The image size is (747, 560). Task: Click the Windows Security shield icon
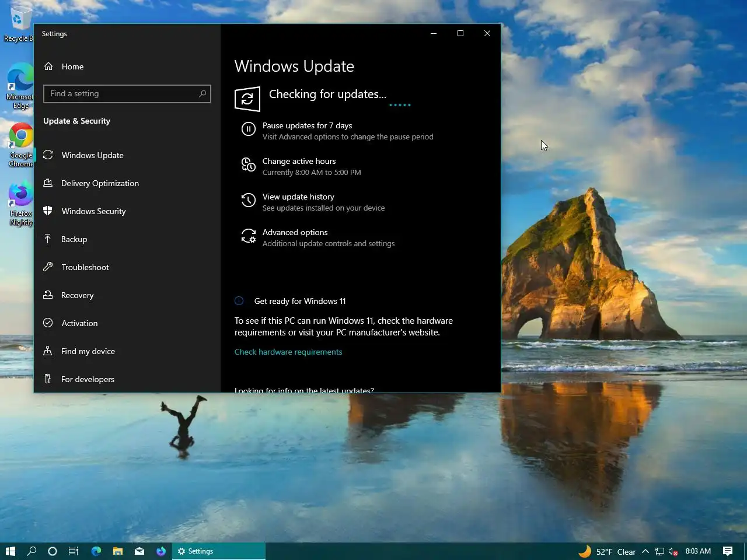48,211
